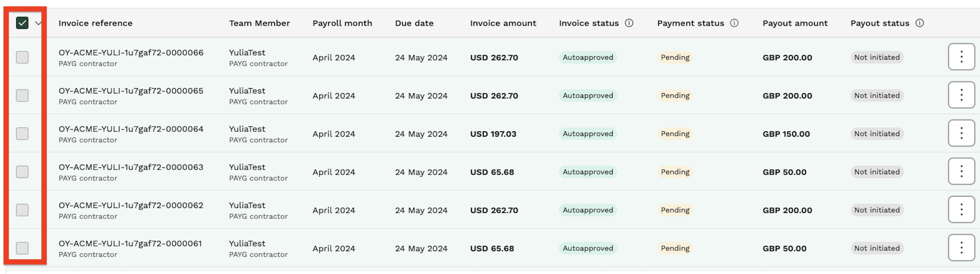Click the Team Member column header

pyautogui.click(x=259, y=23)
